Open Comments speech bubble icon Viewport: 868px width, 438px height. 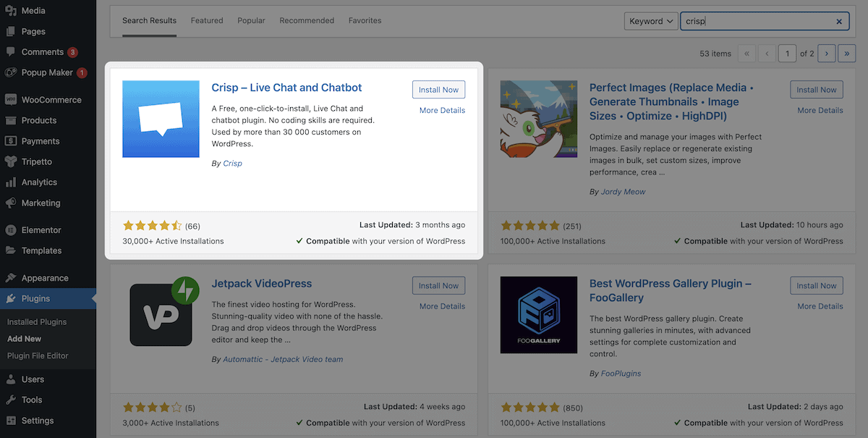(11, 52)
